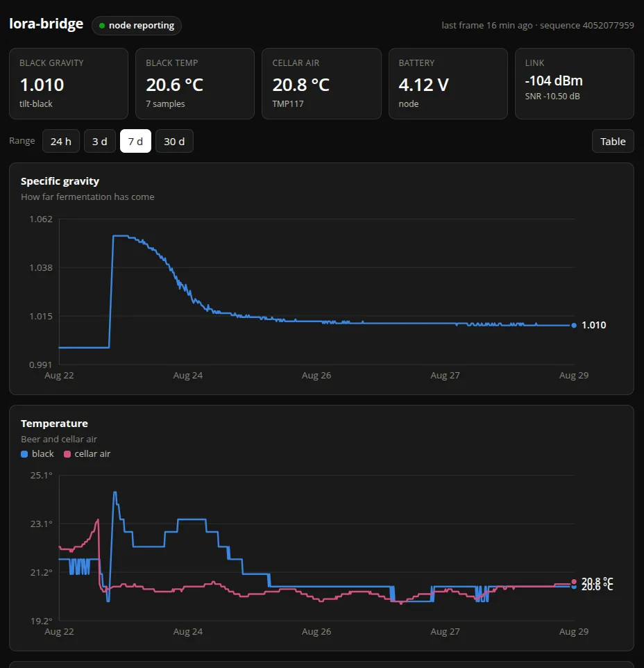Click the Temperature chart heading
Screen dimensions: 644x668
coord(55,424)
